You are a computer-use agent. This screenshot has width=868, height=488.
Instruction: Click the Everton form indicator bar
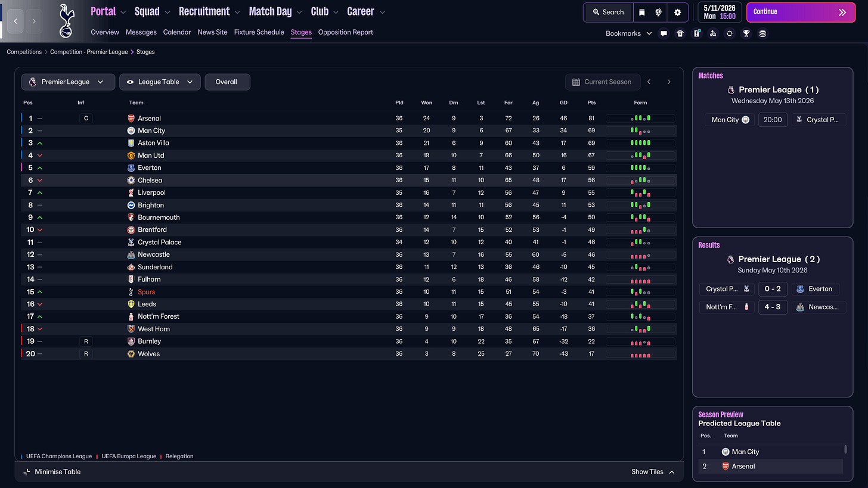point(640,168)
